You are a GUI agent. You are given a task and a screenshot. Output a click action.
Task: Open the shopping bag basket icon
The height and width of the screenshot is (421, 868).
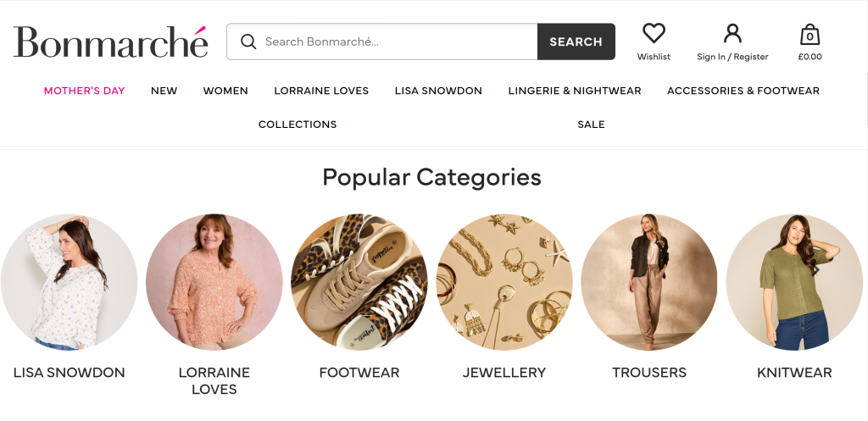click(x=810, y=35)
